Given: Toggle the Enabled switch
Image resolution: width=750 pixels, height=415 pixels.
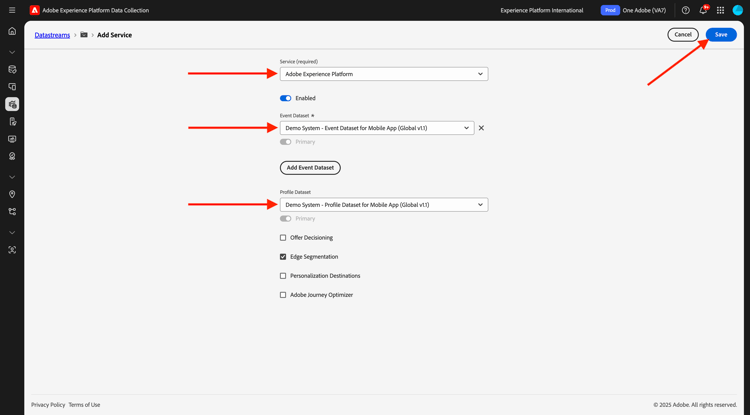Looking at the screenshot, I should [x=286, y=98].
